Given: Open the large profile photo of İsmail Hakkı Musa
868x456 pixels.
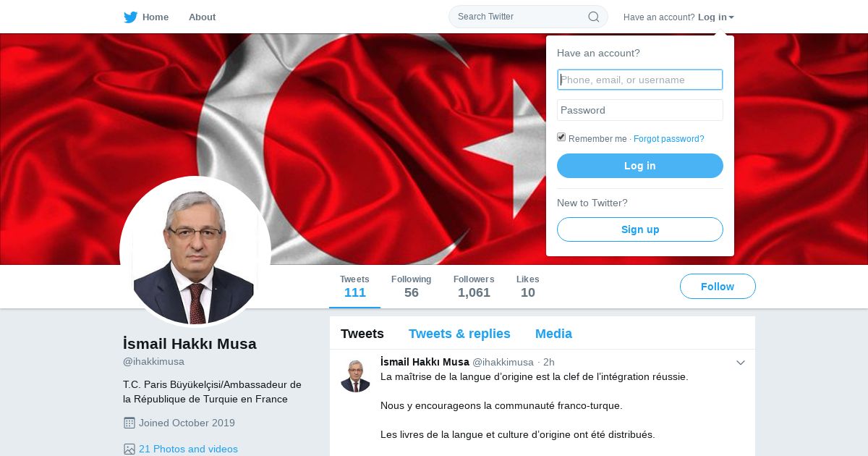Looking at the screenshot, I should pyautogui.click(x=195, y=251).
